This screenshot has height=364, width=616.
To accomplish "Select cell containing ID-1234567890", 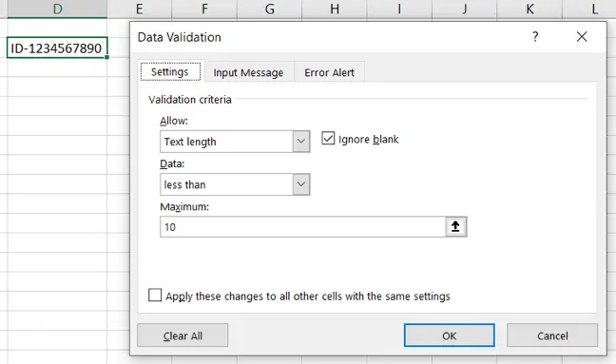I will point(57,48).
